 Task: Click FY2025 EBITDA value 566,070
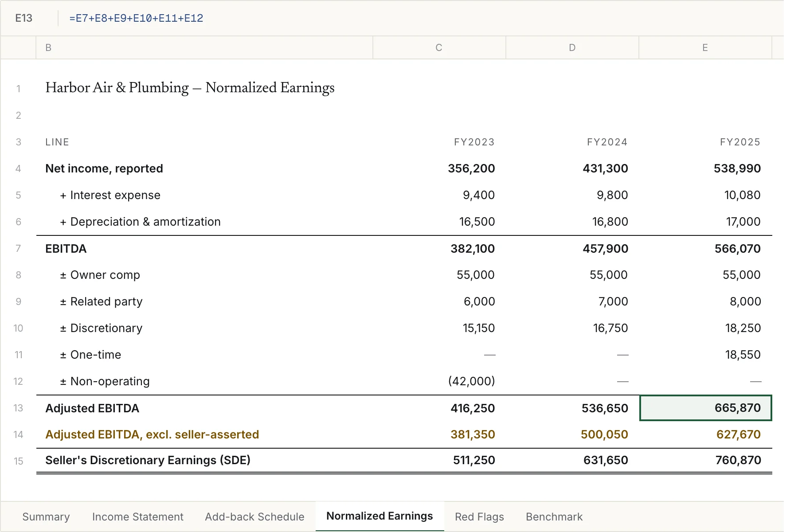[738, 249]
